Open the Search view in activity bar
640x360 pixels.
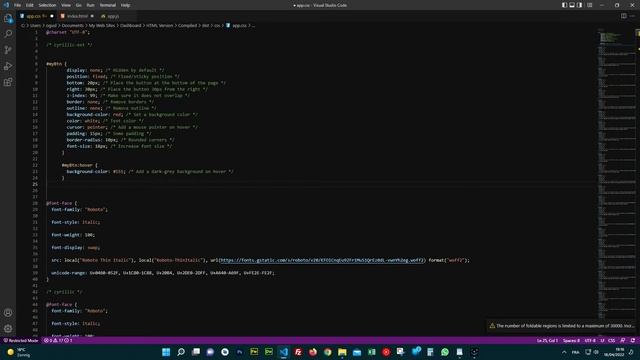[x=8, y=34]
